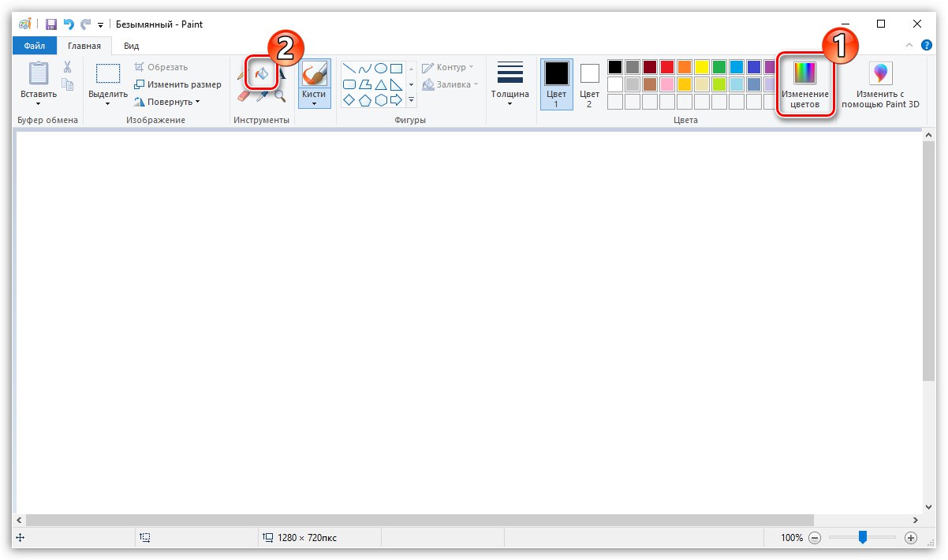Click the Изменить размер button

click(177, 84)
